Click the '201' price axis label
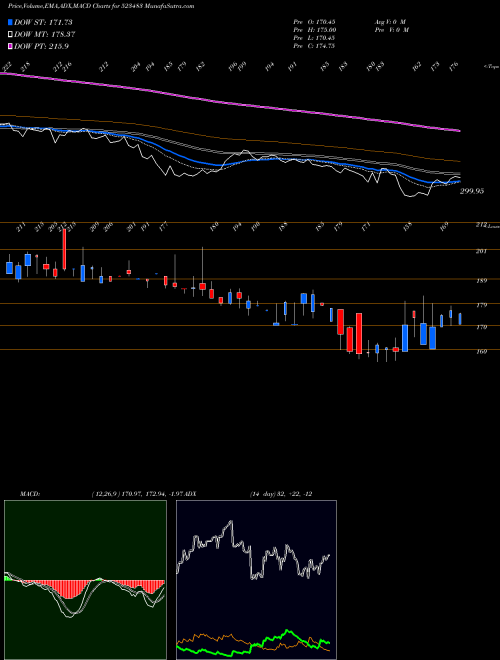Screen dimensions: 500x660 481,251
